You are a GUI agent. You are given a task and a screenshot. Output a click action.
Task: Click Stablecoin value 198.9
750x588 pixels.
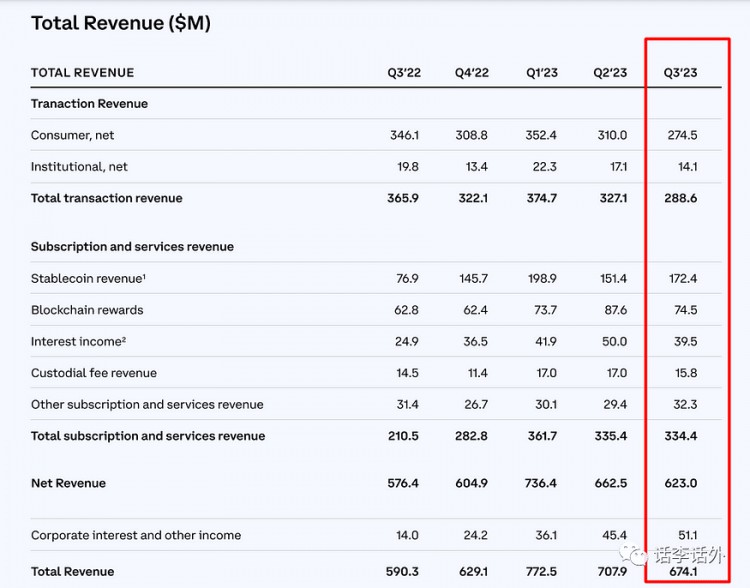(x=542, y=278)
